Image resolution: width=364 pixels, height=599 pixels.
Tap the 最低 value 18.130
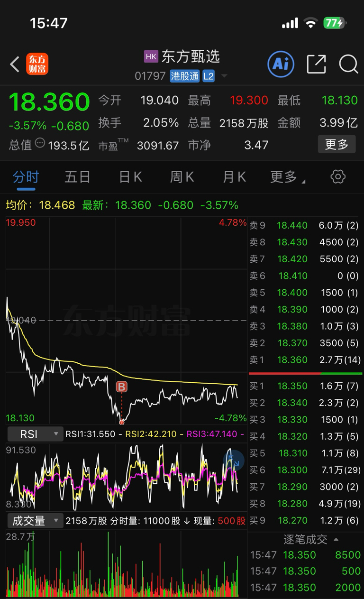[339, 101]
